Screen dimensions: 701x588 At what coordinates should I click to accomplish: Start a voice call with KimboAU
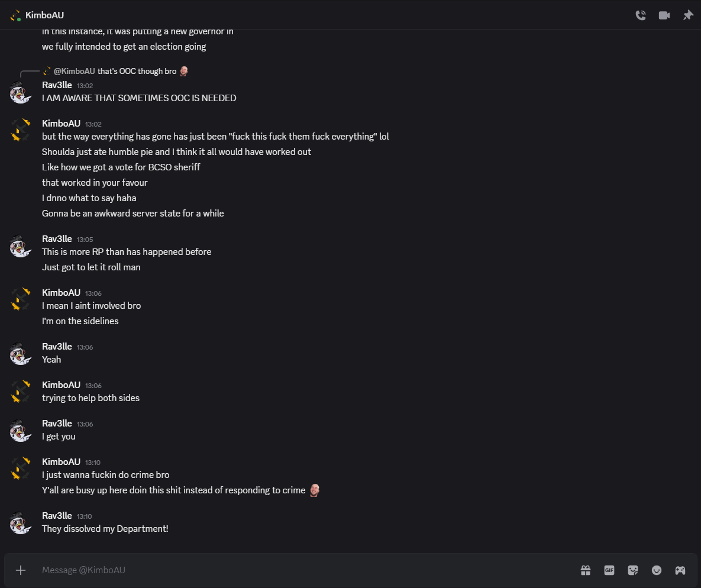tap(641, 15)
